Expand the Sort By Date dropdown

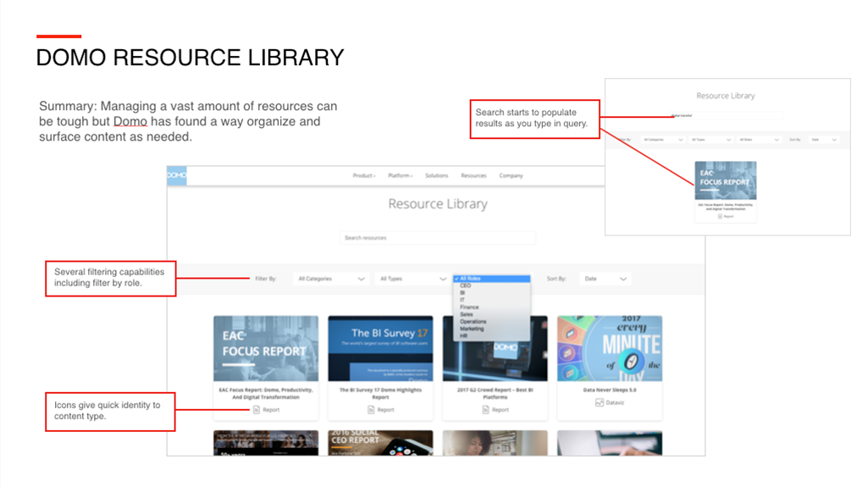tap(605, 279)
